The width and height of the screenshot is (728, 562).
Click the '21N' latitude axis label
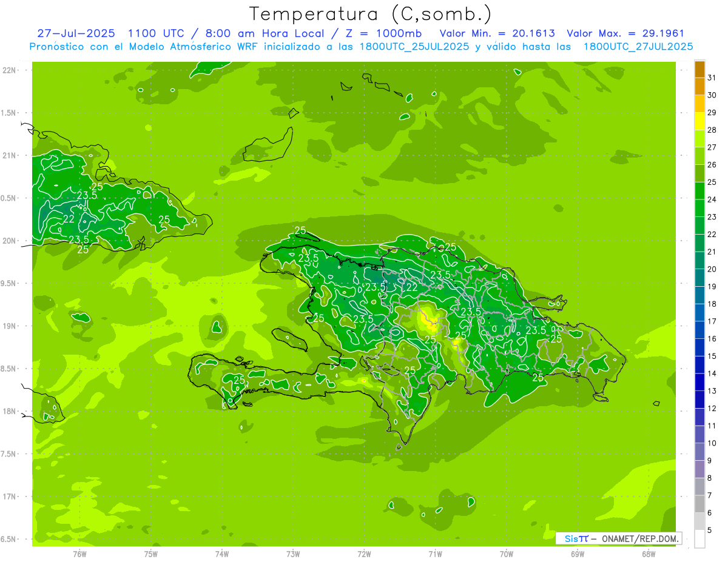[x=10, y=155]
